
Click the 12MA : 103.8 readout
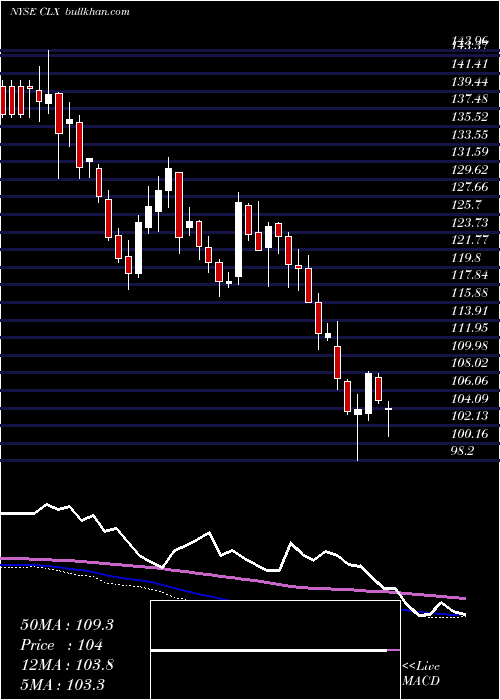pos(67,664)
